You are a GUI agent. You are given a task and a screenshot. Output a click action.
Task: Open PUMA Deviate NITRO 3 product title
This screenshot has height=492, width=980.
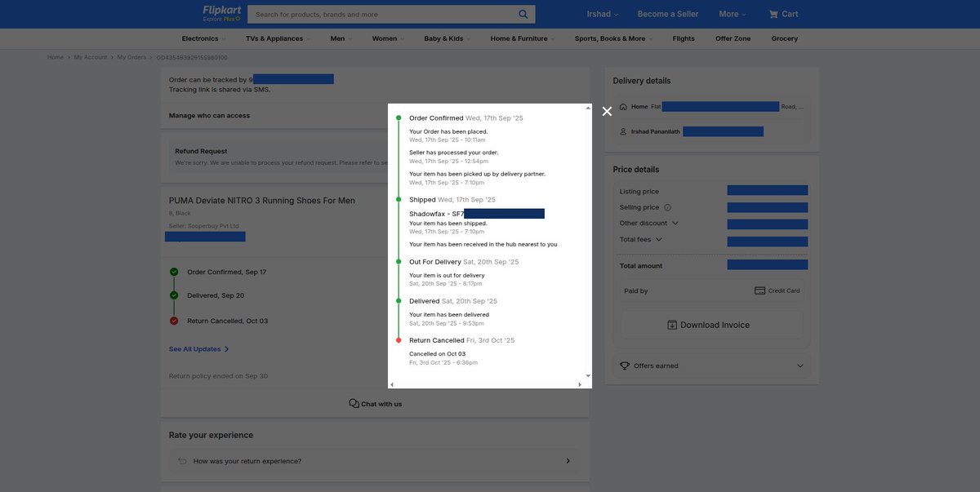[262, 201]
